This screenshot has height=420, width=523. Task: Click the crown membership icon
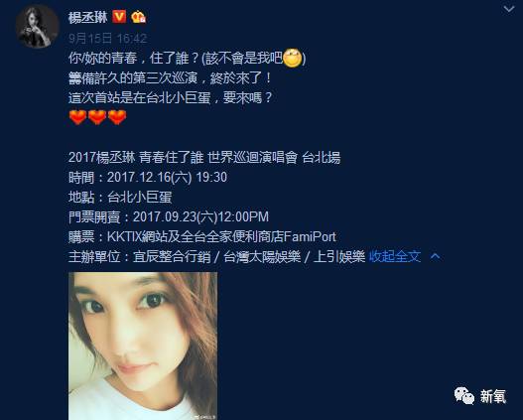pyautogui.click(x=138, y=17)
